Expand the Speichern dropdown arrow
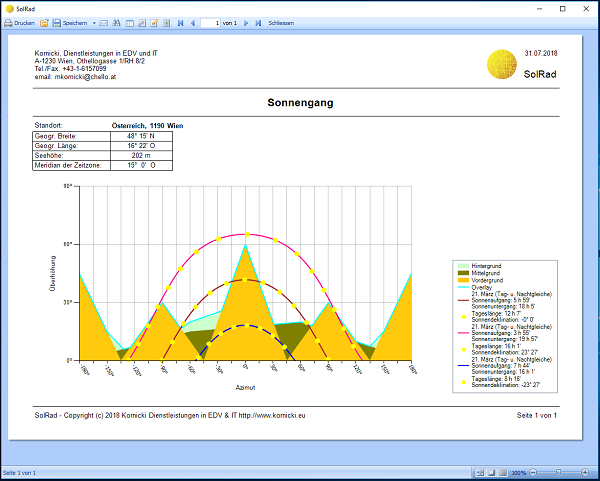Viewport: 600px width, 481px height. pyautogui.click(x=94, y=22)
